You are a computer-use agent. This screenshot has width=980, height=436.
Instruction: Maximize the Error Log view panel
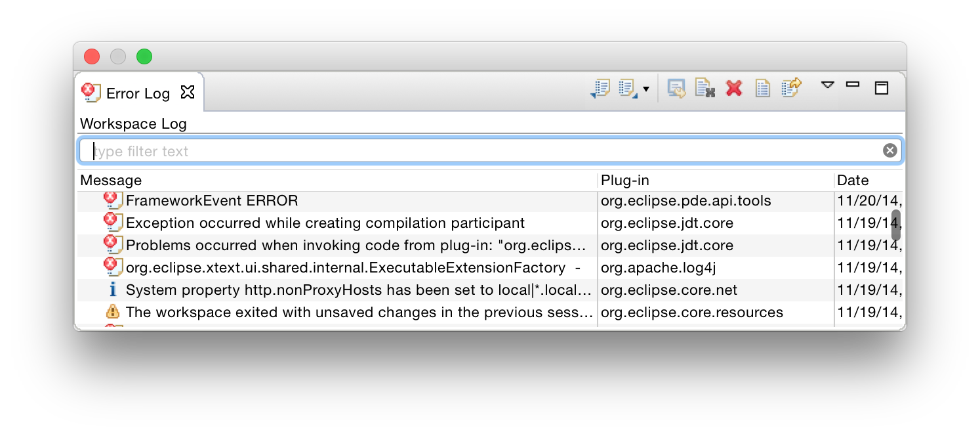[882, 88]
